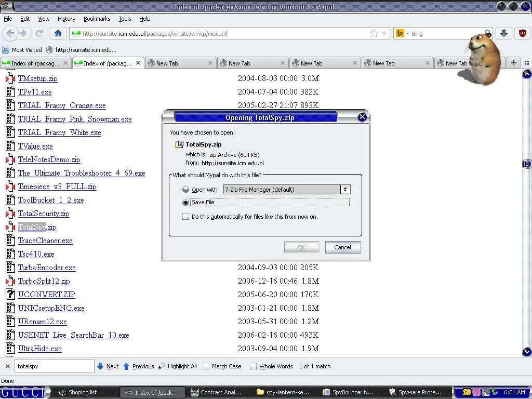Open URL bar history dropdown arrow
The height and width of the screenshot is (399, 532).
pos(384,33)
